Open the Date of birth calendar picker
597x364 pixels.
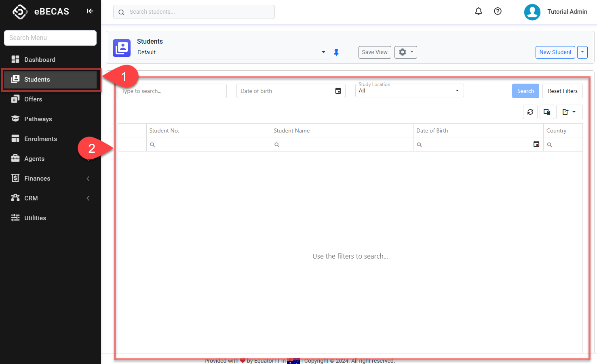[x=338, y=91]
